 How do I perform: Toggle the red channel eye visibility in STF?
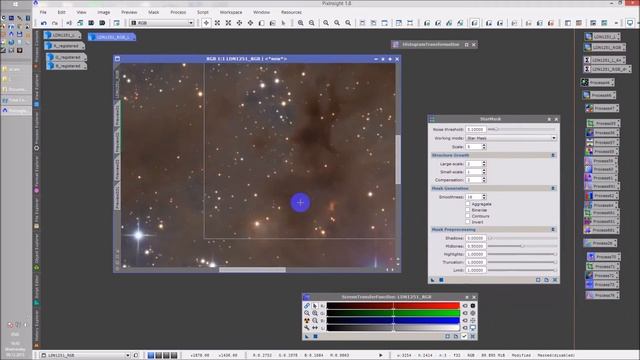point(465,305)
